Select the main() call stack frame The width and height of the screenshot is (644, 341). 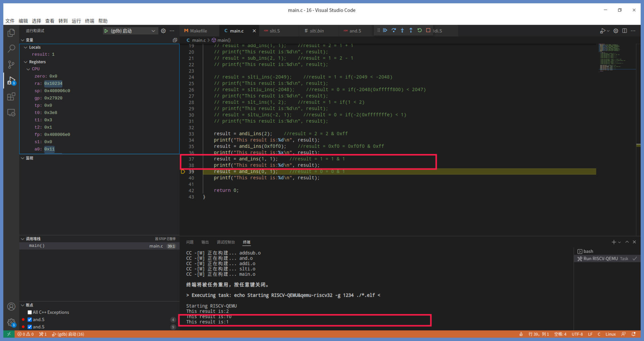pyautogui.click(x=37, y=246)
